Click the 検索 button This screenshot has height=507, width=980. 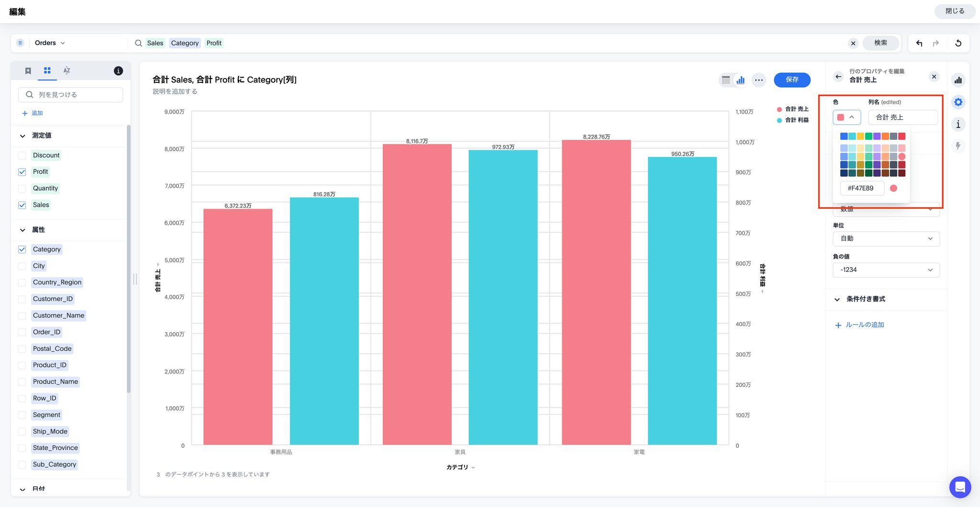tap(880, 43)
